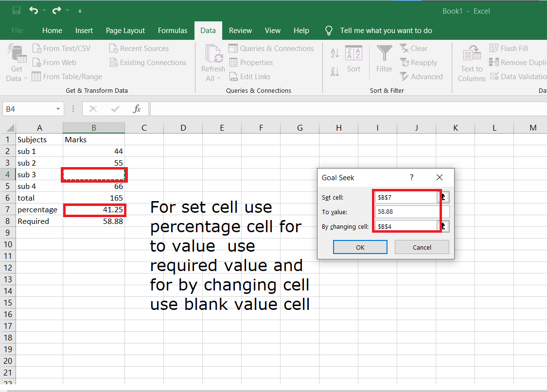Cancel the Goal Seek dialog
The image size is (547, 392).
click(x=422, y=247)
